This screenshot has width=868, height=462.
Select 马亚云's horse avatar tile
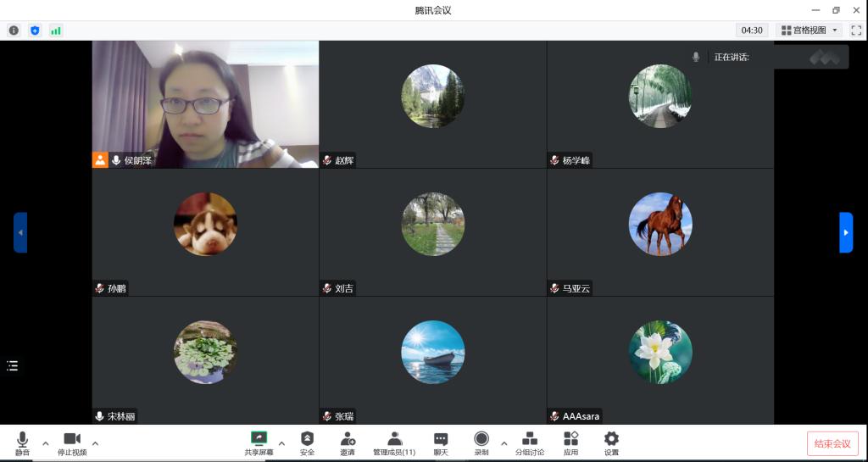(660, 224)
